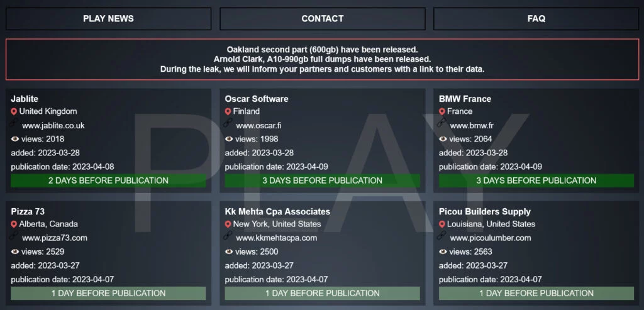Open the Jablite entry title
The height and width of the screenshot is (310, 644).
tap(25, 99)
